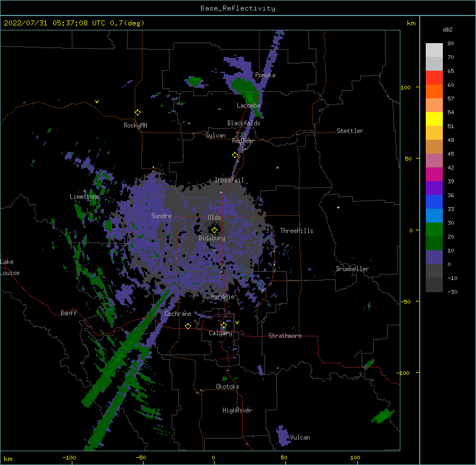Image resolution: width=476 pixels, height=465 pixels.
Task: Click the Ponoka city label
Action: pyautogui.click(x=265, y=75)
